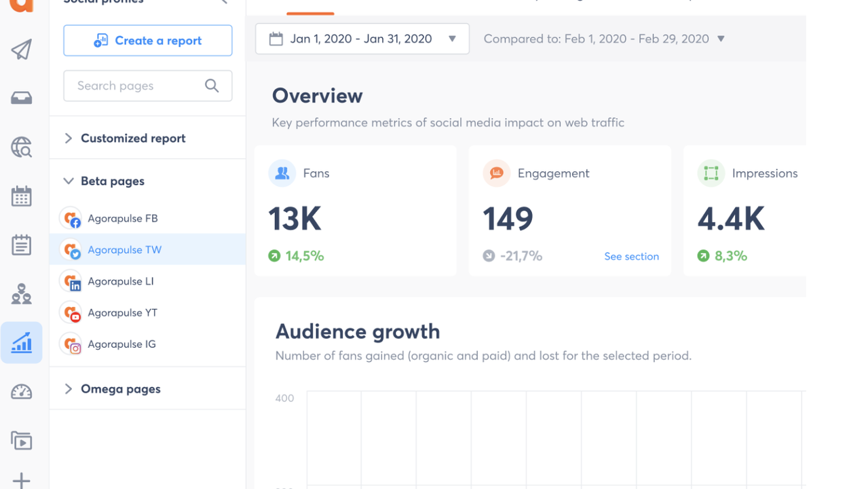Viewport: 868px width, 489px height.
Task: Open the bar chart reports icon
Action: [21, 342]
